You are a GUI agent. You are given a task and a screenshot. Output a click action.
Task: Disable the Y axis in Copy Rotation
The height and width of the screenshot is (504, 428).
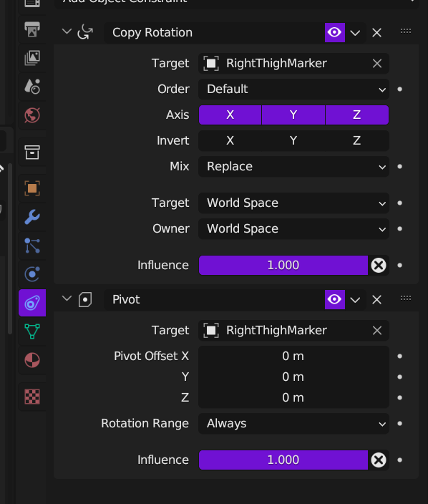point(293,115)
